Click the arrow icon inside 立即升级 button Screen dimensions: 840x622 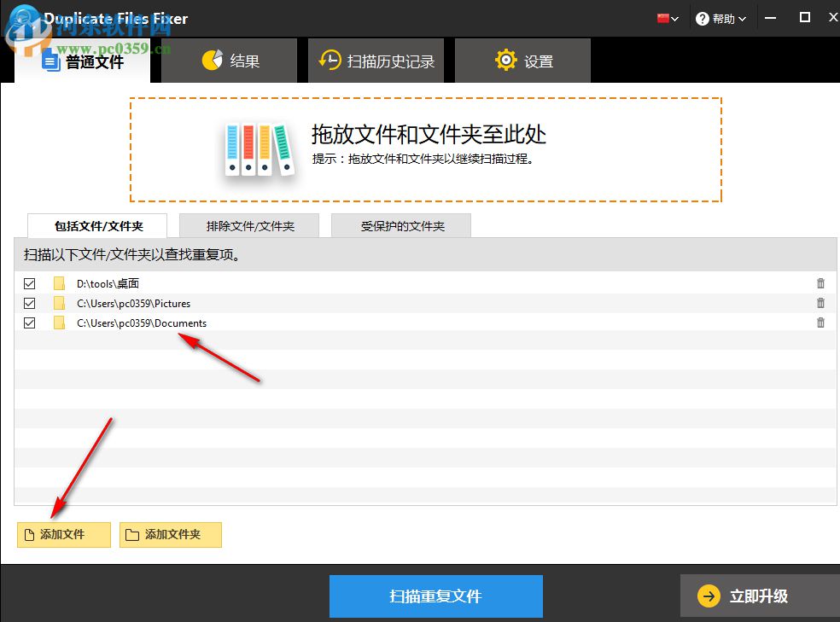709,596
